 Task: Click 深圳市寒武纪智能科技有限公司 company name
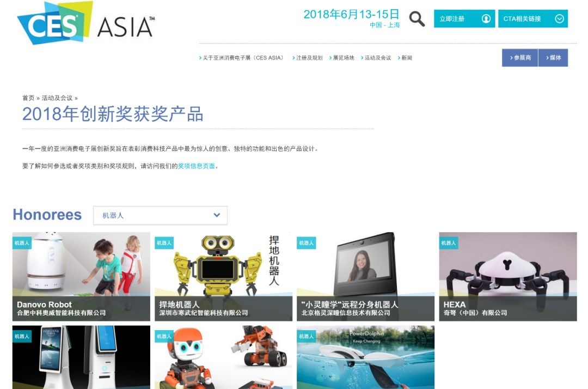204,313
